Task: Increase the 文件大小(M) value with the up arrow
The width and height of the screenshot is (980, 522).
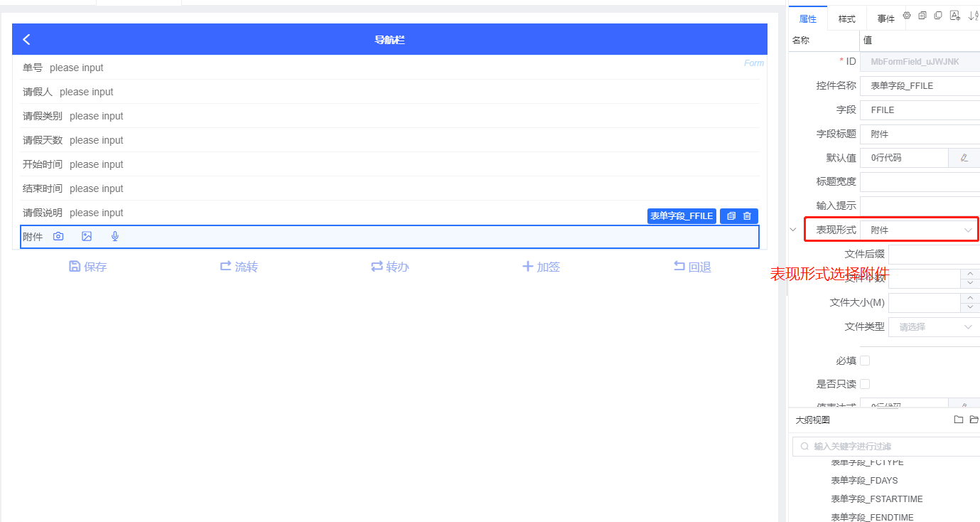Action: pos(969,298)
